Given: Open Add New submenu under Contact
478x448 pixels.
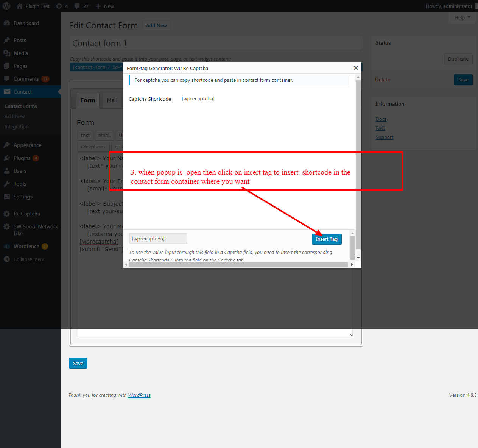Looking at the screenshot, I should coord(15,116).
